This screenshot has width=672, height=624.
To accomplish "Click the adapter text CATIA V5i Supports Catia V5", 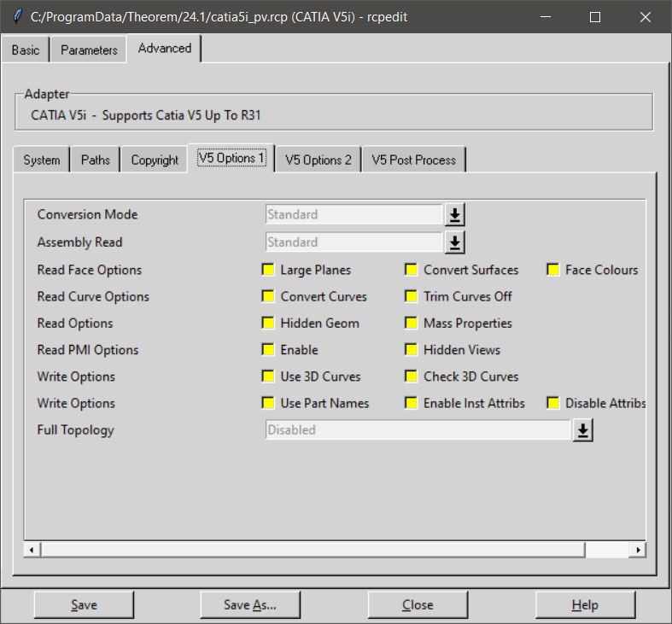I will pyautogui.click(x=146, y=115).
